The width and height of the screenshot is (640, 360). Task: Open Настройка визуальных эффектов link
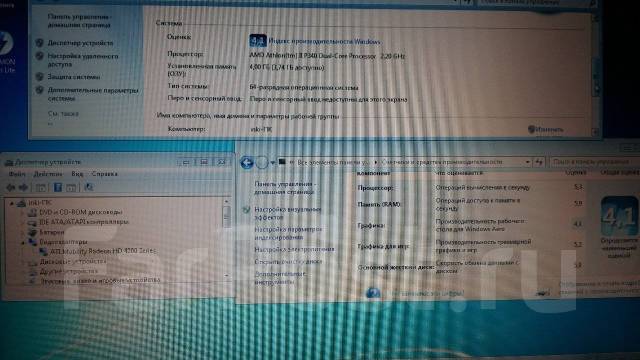point(288,213)
